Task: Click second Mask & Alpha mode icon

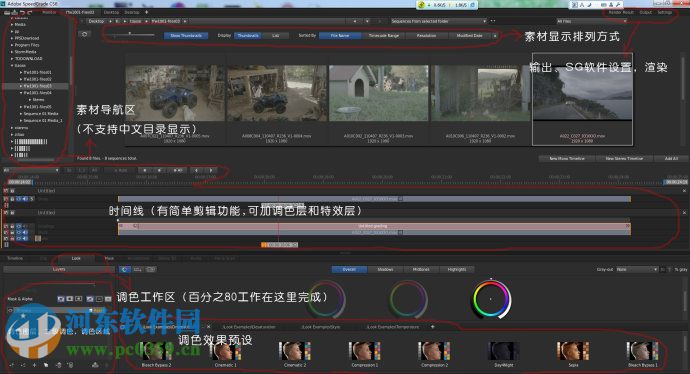Action: [x=70, y=299]
